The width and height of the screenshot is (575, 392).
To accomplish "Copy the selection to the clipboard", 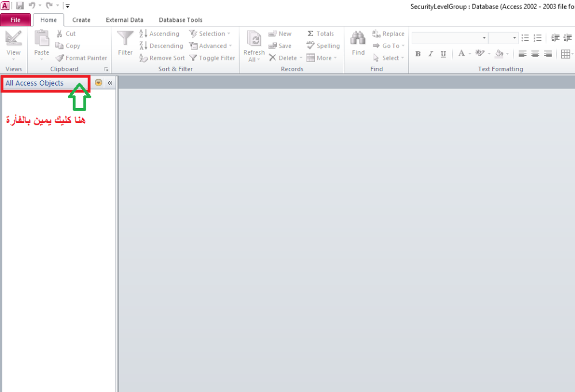I will coord(68,46).
